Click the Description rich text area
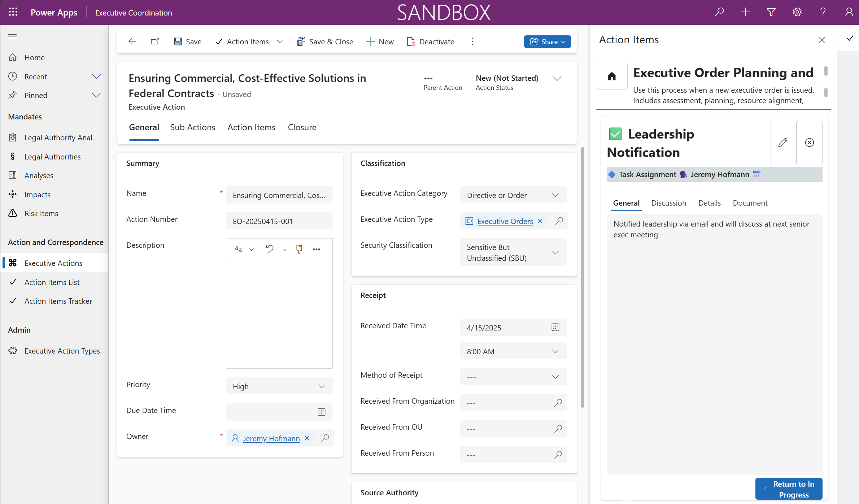Screen dimensions: 859x504 point(279,314)
